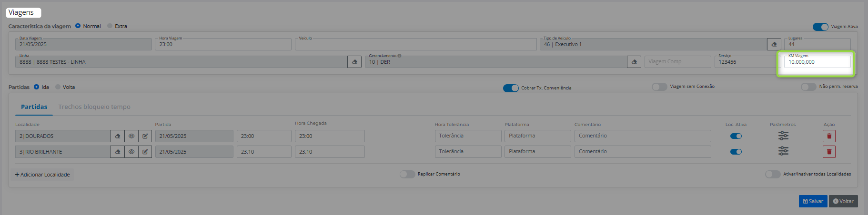Toggle Replicar Comentário switch
Screen dimensions: 868x215
[x=407, y=174]
